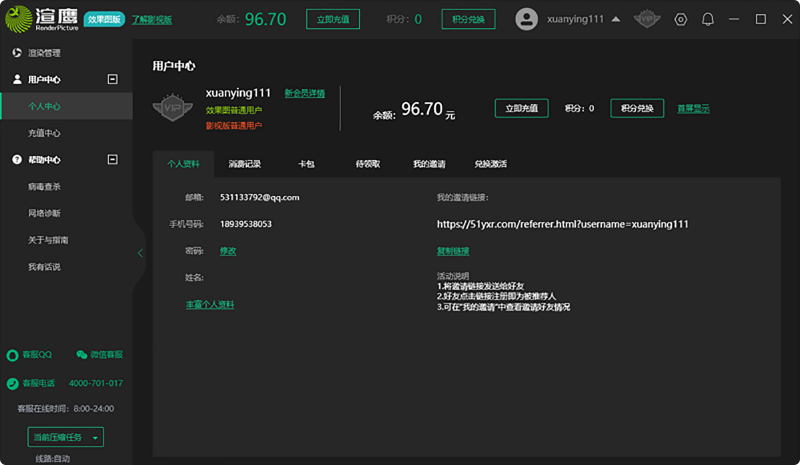Click the 线路:自动 status text
This screenshot has width=800, height=465.
(53, 458)
